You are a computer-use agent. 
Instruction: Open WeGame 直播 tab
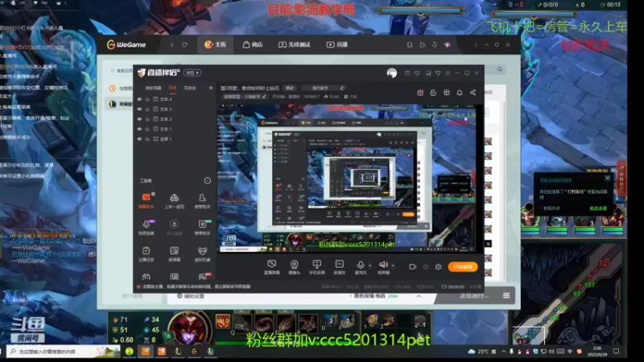tap(337, 44)
